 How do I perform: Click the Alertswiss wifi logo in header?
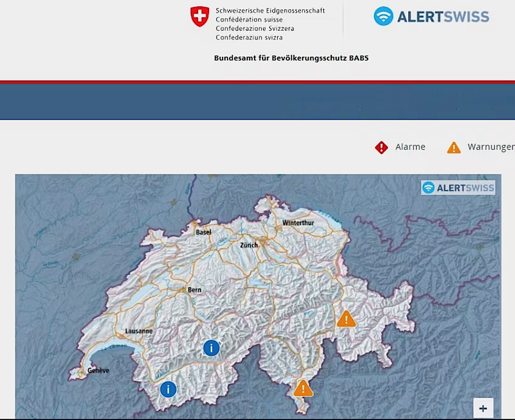[x=383, y=16]
